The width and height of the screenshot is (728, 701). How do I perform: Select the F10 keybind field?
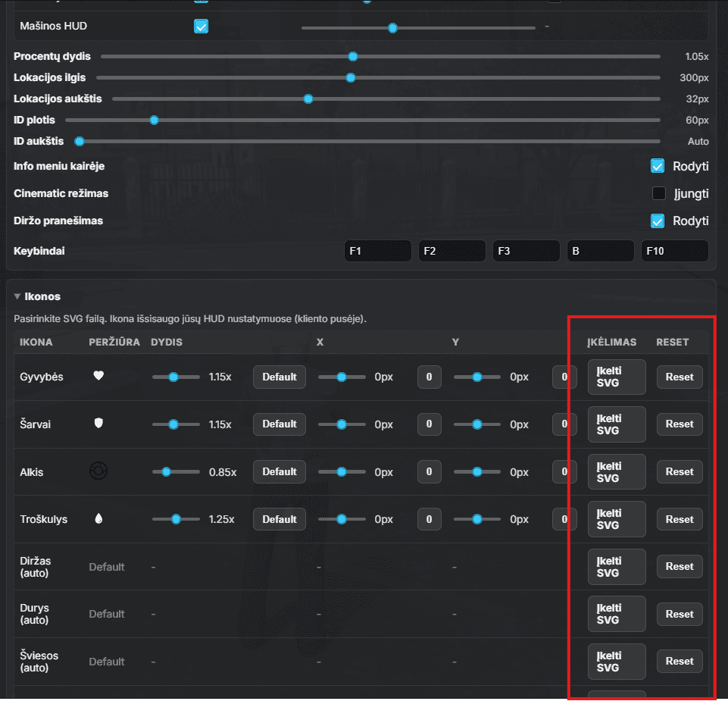(674, 251)
